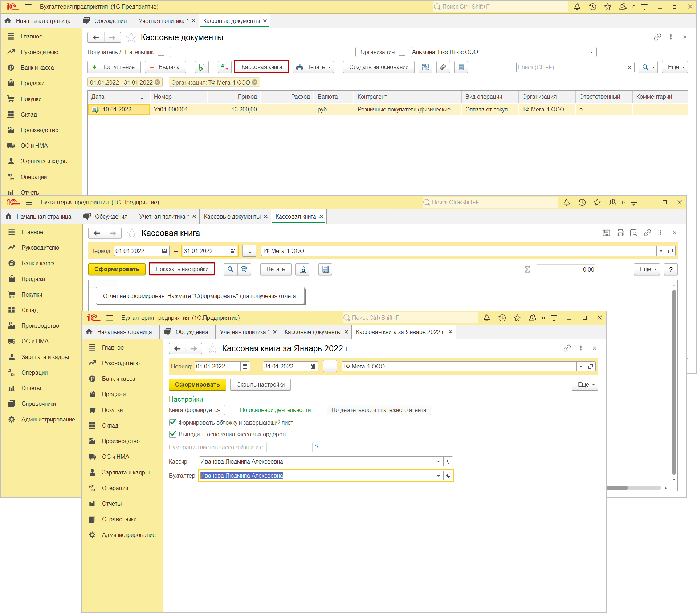Enable the Получатель / Плательщик filter checkbox

pyautogui.click(x=161, y=52)
